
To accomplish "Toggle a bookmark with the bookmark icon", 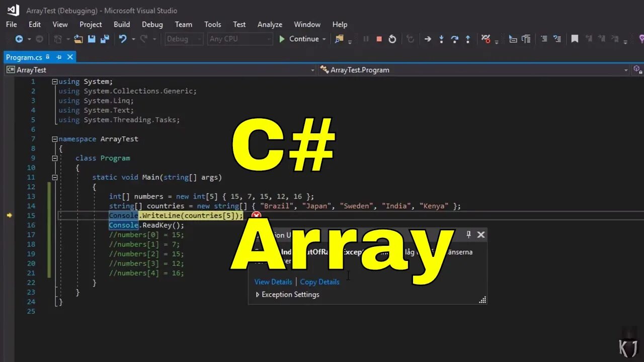I will (575, 39).
